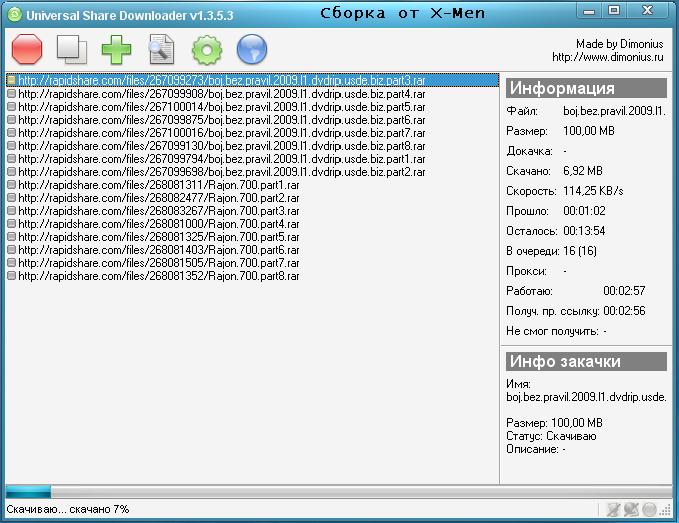Click the blue globe toolbar icon
Screen dimensions: 679x523
[252, 49]
